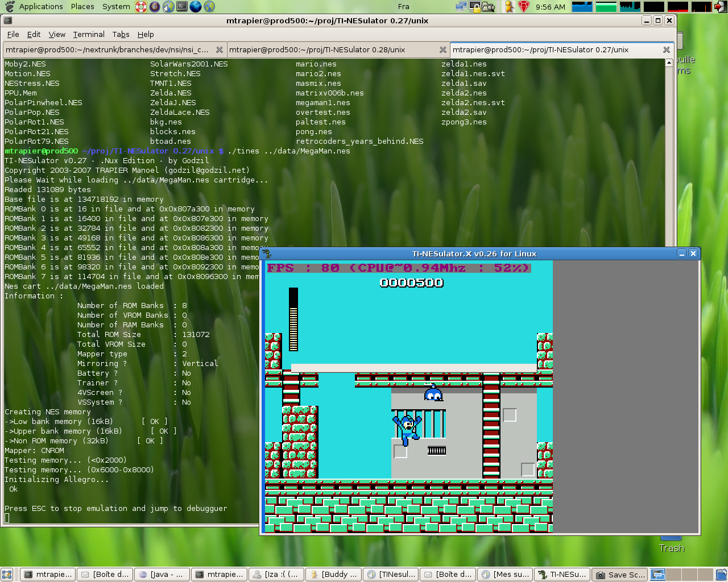Open the System menu
The width and height of the screenshot is (728, 582).
(116, 7)
